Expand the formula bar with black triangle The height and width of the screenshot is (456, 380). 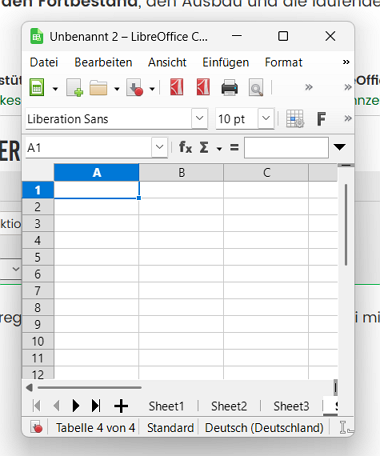[340, 147]
